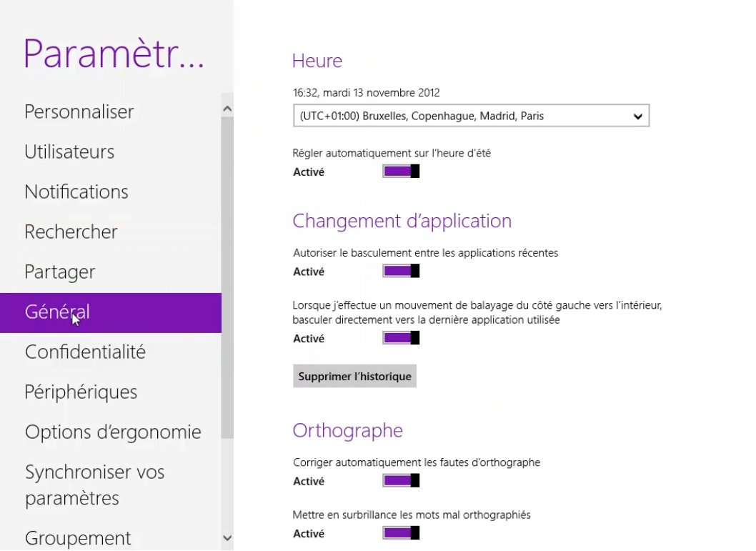Click the sidebar scroll up arrow

pos(227,109)
